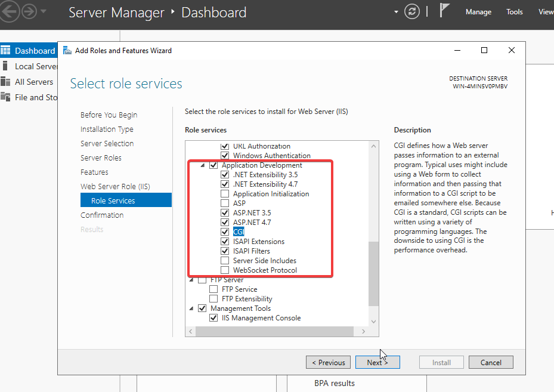Close the Add Roles and Features Wizard
Image resolution: width=554 pixels, height=392 pixels.
(511, 51)
